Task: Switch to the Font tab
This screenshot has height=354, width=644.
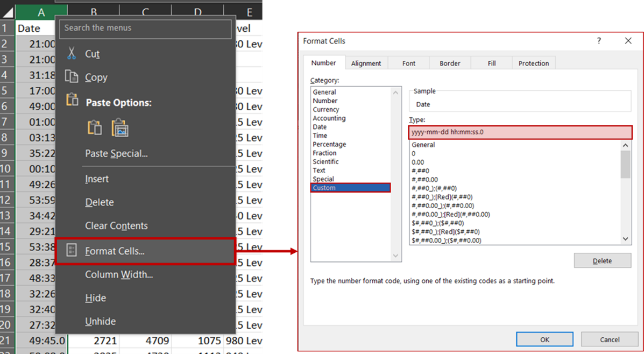Action: (408, 63)
